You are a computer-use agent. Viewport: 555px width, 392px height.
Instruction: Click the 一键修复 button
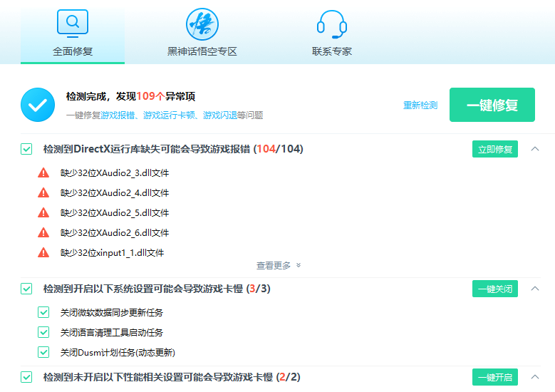(x=492, y=105)
